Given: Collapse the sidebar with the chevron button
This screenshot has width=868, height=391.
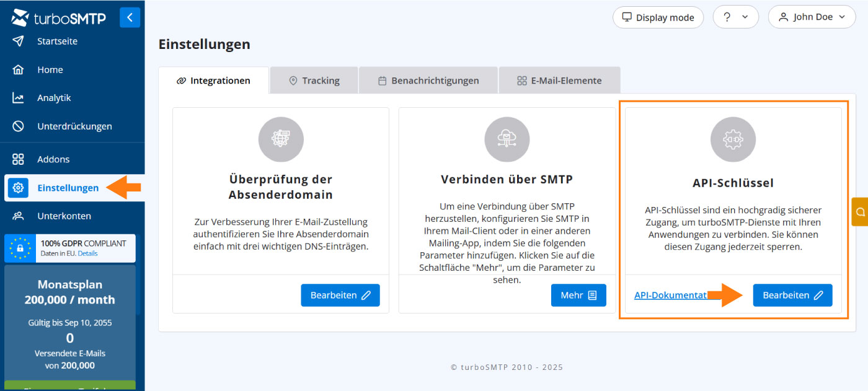Looking at the screenshot, I should click(130, 17).
